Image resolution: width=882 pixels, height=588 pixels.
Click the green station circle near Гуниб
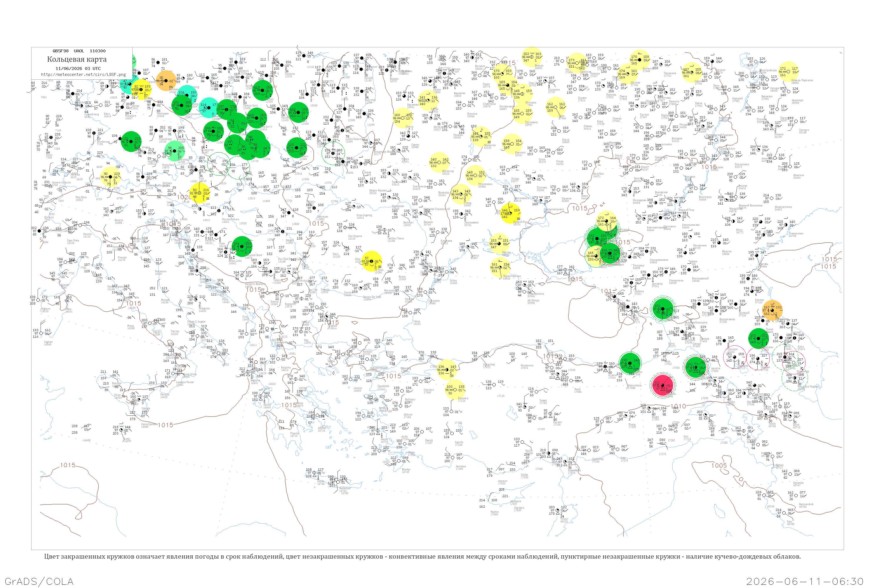tap(759, 339)
